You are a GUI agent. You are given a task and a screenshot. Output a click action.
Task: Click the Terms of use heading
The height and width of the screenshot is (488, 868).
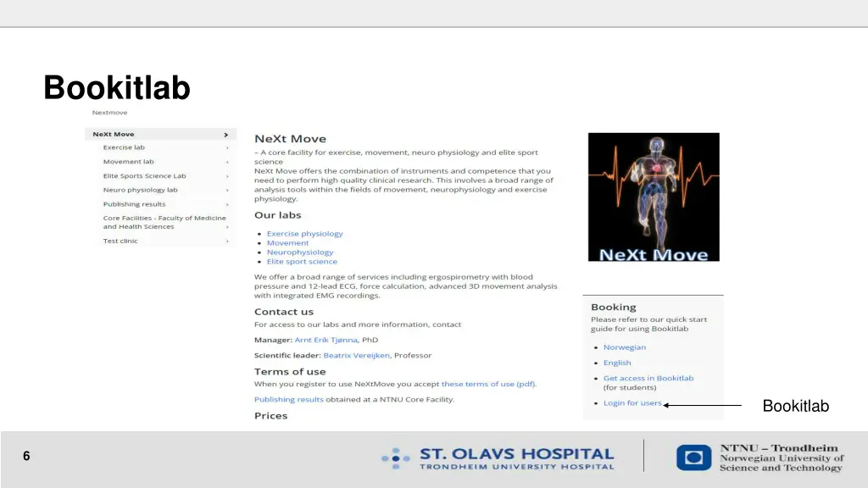(x=290, y=372)
